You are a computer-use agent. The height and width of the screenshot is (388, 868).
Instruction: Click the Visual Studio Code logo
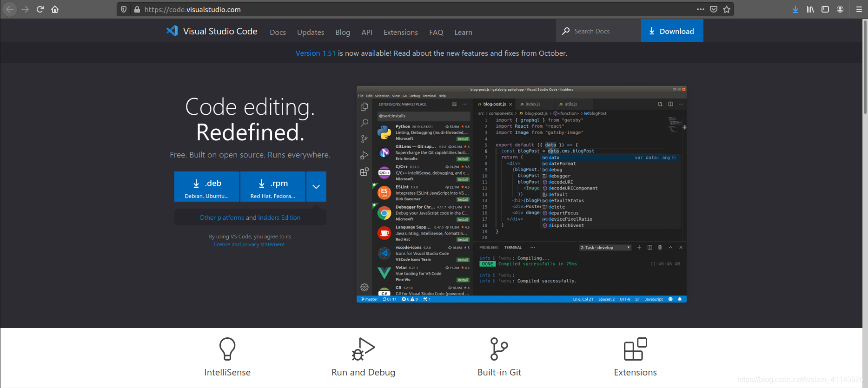[172, 31]
